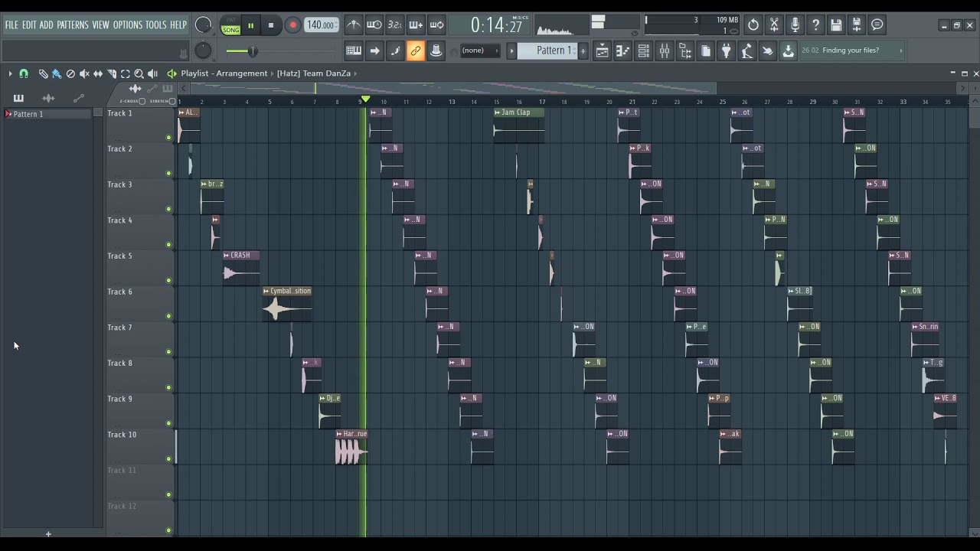Select the draw pencil tool
The image size is (980, 551).
(43, 73)
